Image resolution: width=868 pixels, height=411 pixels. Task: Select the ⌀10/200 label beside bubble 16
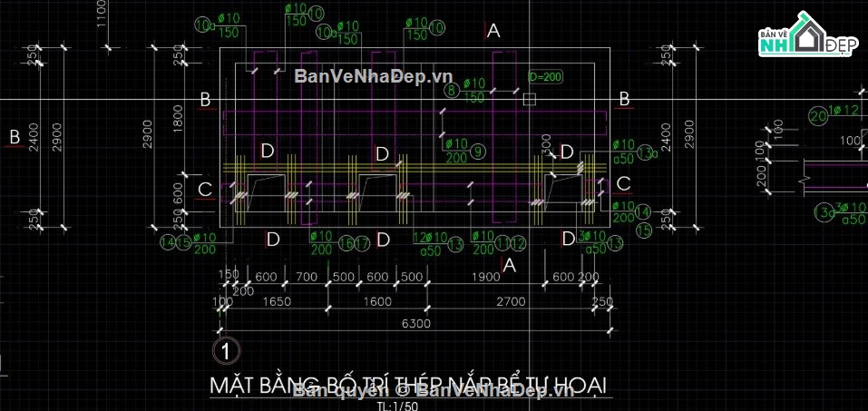(322, 243)
